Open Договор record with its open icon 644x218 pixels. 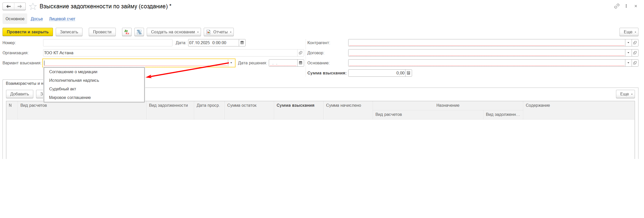pyautogui.click(x=635, y=53)
